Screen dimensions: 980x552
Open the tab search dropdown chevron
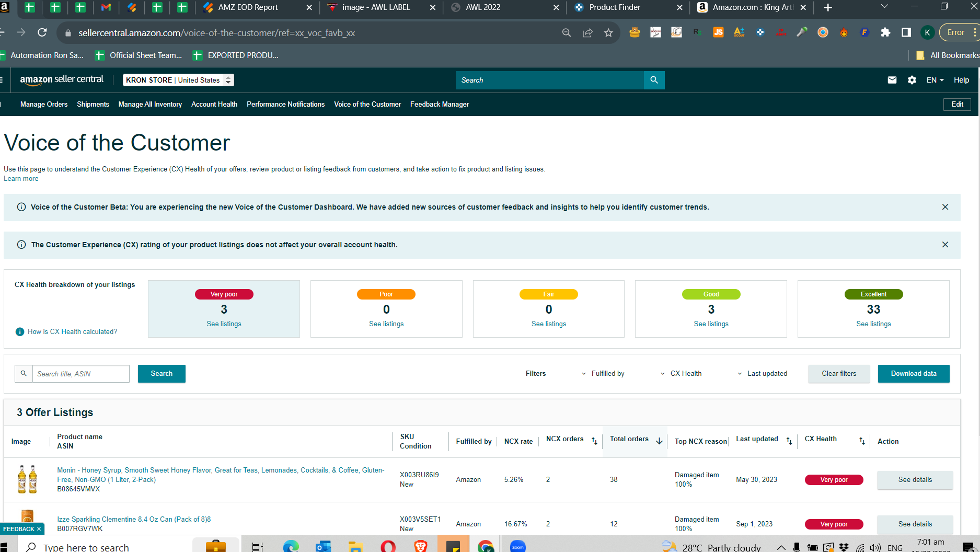884,7
